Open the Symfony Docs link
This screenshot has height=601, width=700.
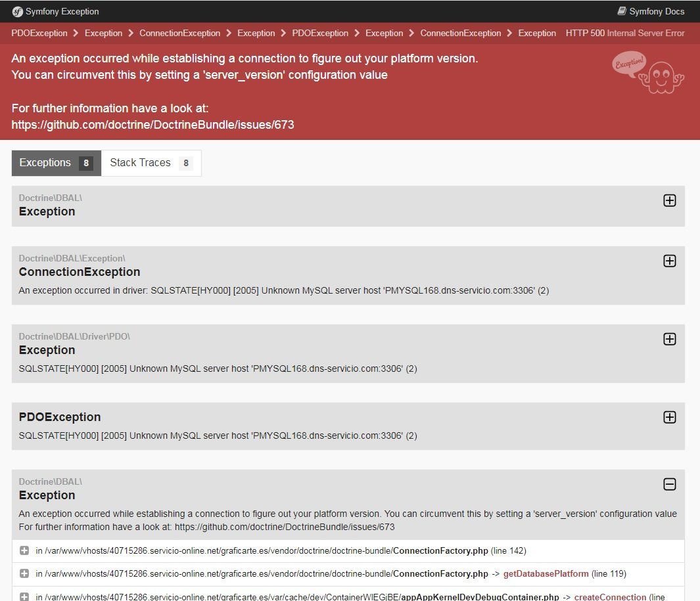[x=651, y=11]
